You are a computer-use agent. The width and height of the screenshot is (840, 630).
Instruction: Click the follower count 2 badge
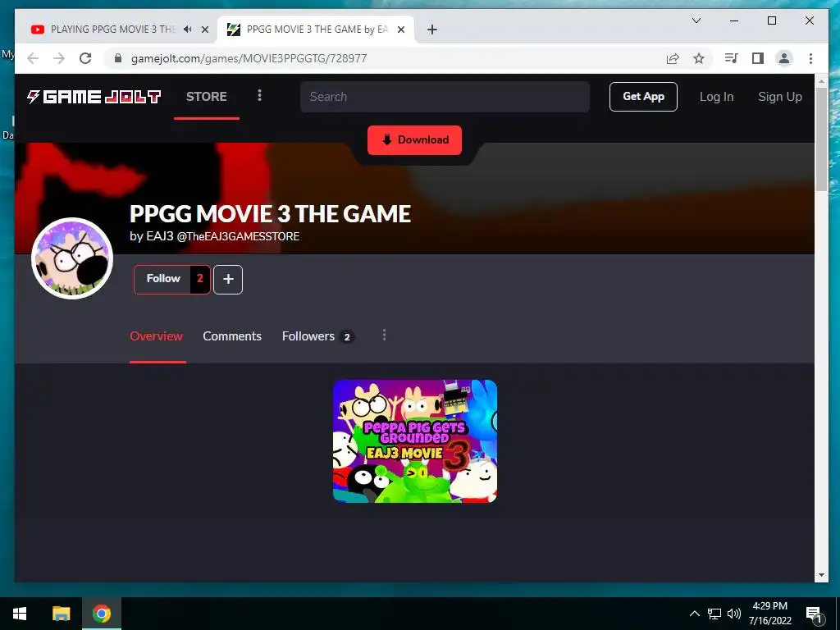[x=200, y=279]
